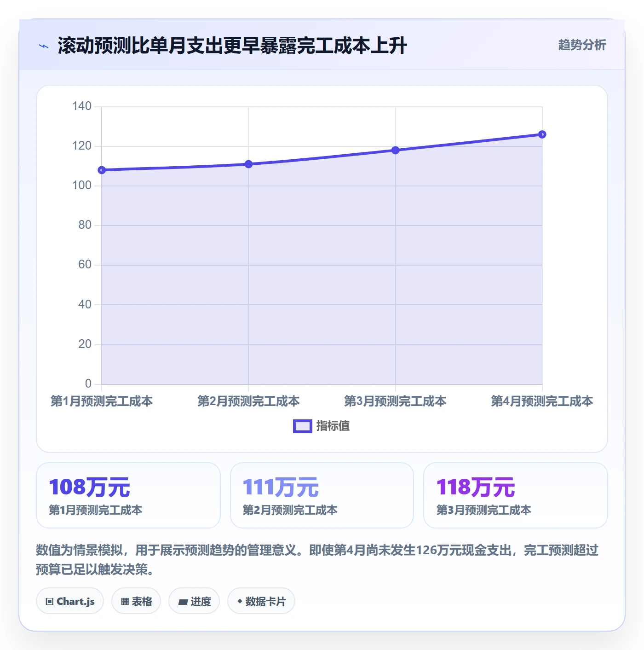Click the grid icon in the 表格 chip
This screenshot has height=650, width=644.
(125, 602)
